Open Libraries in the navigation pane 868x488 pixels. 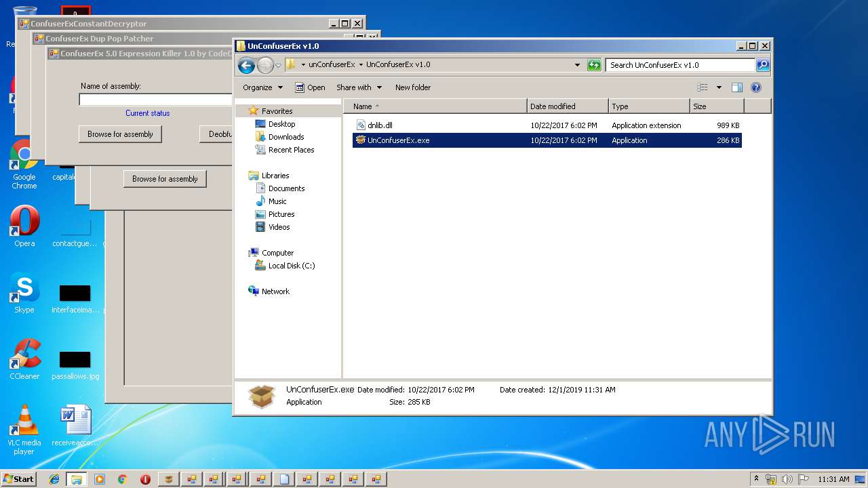(275, 176)
